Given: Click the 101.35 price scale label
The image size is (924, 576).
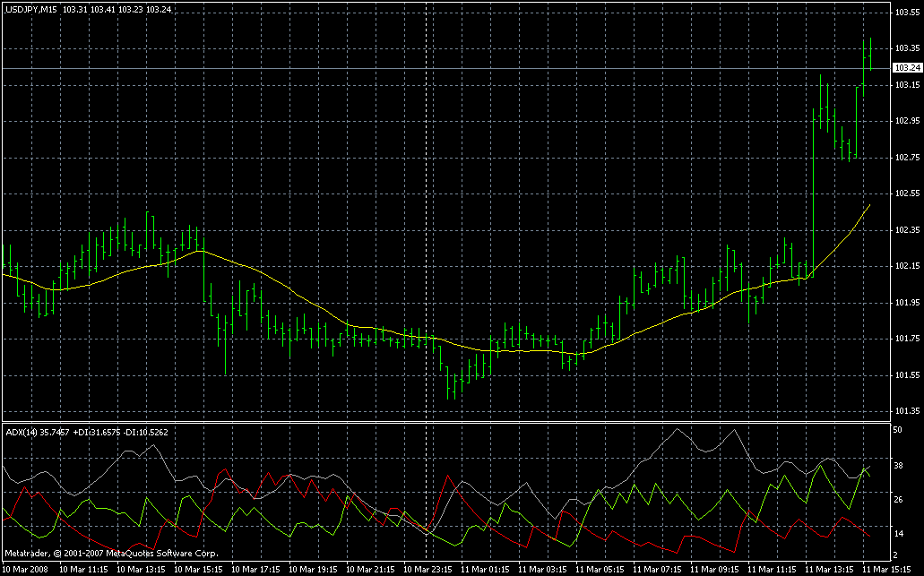Looking at the screenshot, I should (x=906, y=411).
